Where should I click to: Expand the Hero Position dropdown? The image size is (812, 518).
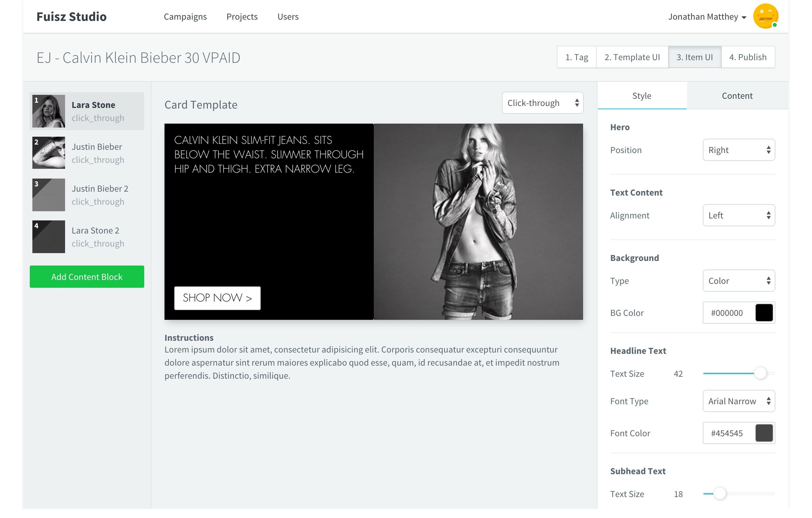click(x=738, y=150)
